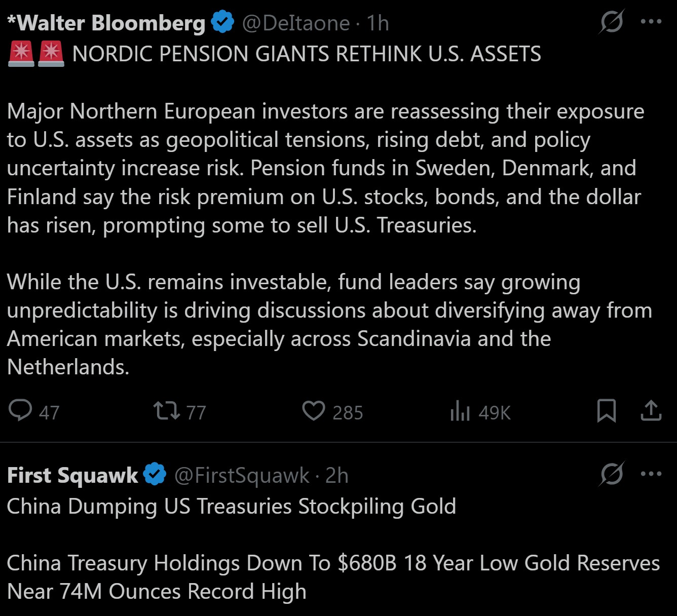Click Walter Bloomberg's verified badge

pos(222,23)
